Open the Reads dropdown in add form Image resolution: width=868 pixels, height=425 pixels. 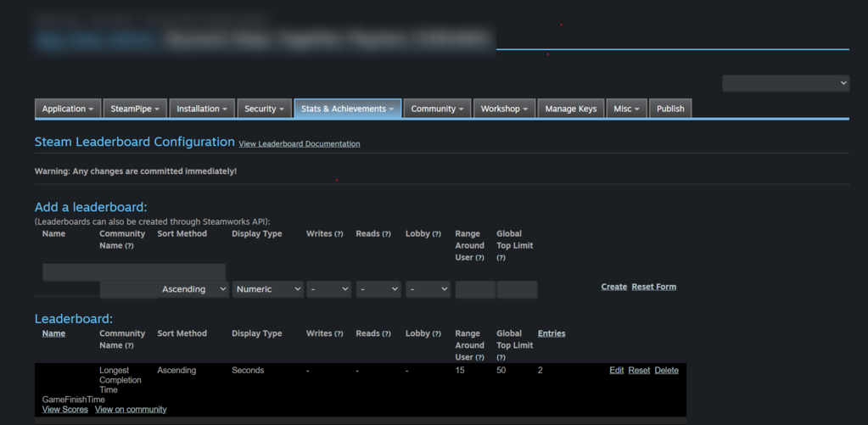378,289
